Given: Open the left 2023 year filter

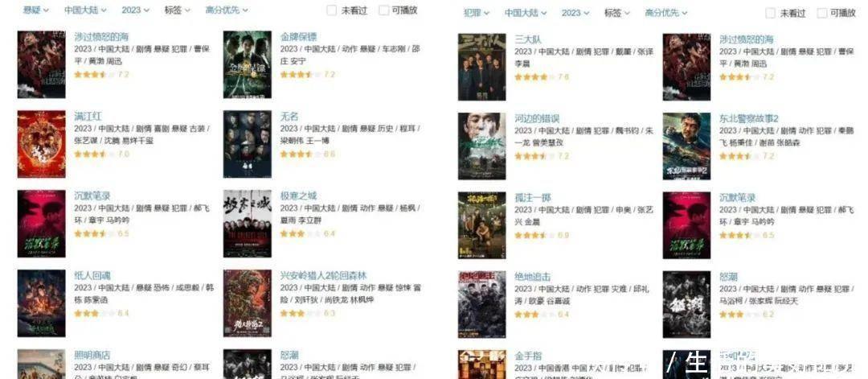Looking at the screenshot, I should pyautogui.click(x=135, y=10).
